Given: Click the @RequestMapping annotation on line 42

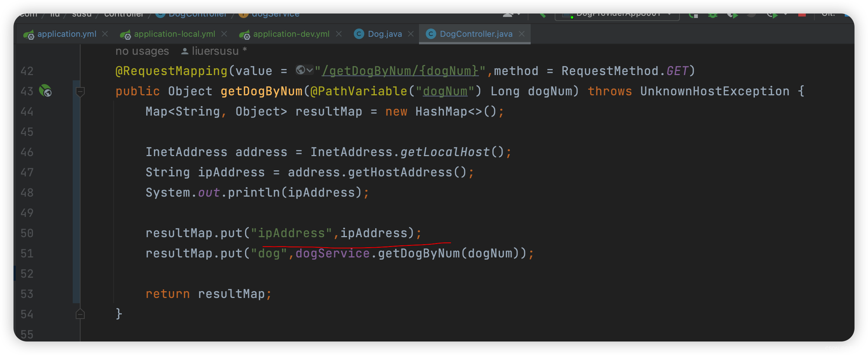Looking at the screenshot, I should pyautogui.click(x=171, y=71).
